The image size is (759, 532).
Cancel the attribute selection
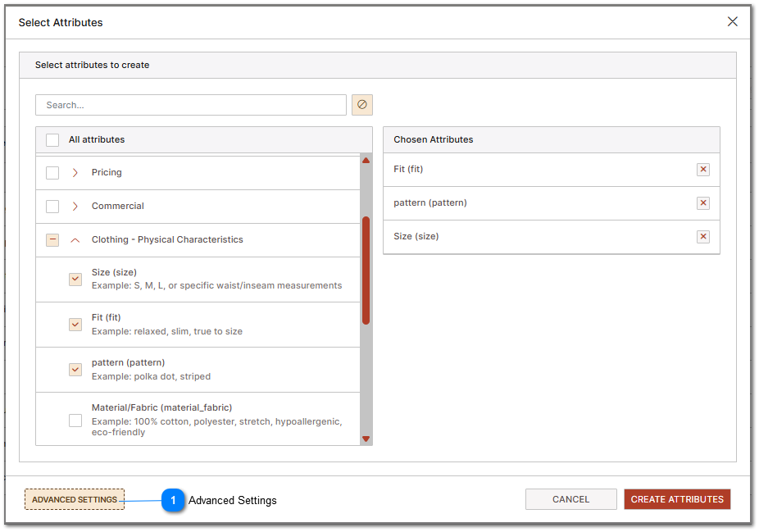(570, 498)
